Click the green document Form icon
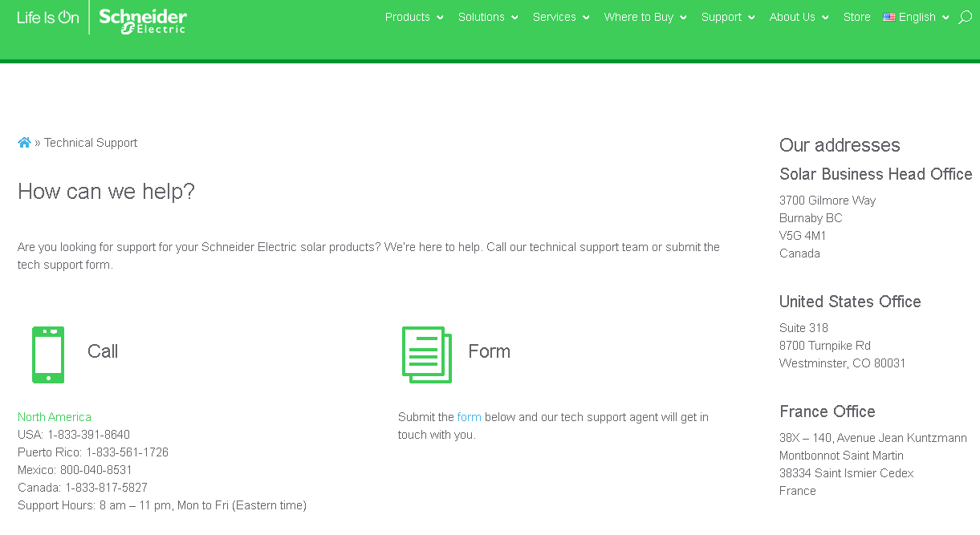The height and width of the screenshot is (535, 980). pos(427,355)
